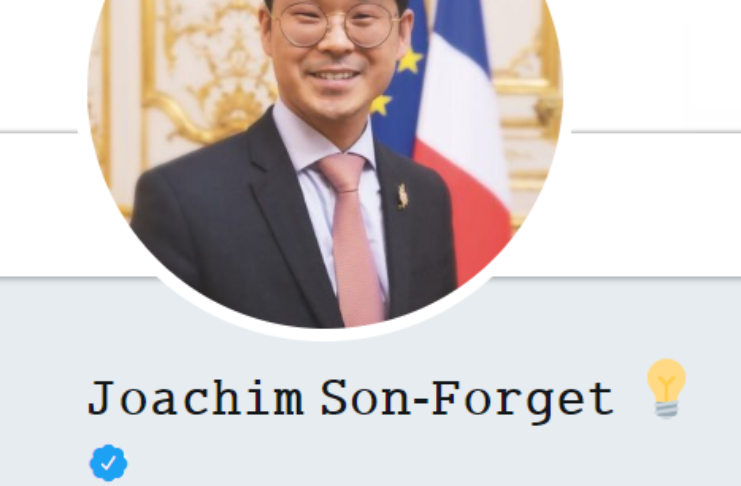Click the Son-Forget surname text
741x486 pixels.
coord(467,401)
